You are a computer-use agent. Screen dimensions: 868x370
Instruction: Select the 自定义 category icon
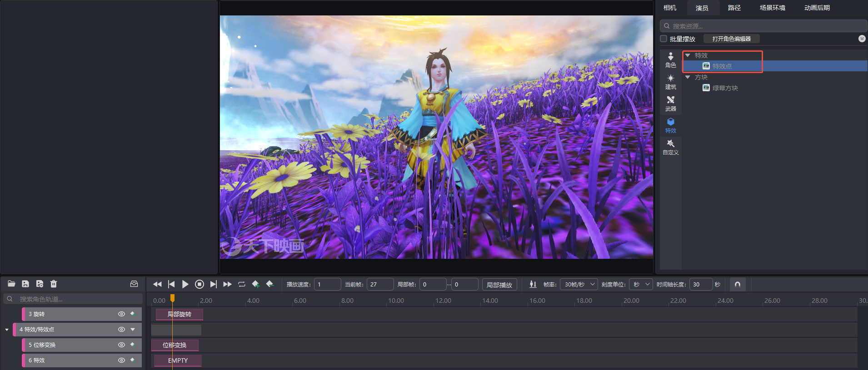pos(671,148)
